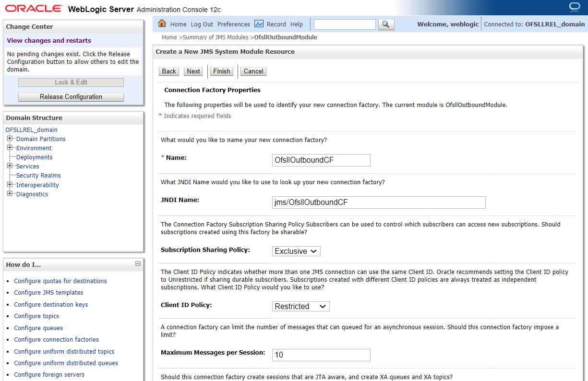The image size is (588, 381).
Task: Expand Diagnostics tree node
Action: click(x=10, y=194)
